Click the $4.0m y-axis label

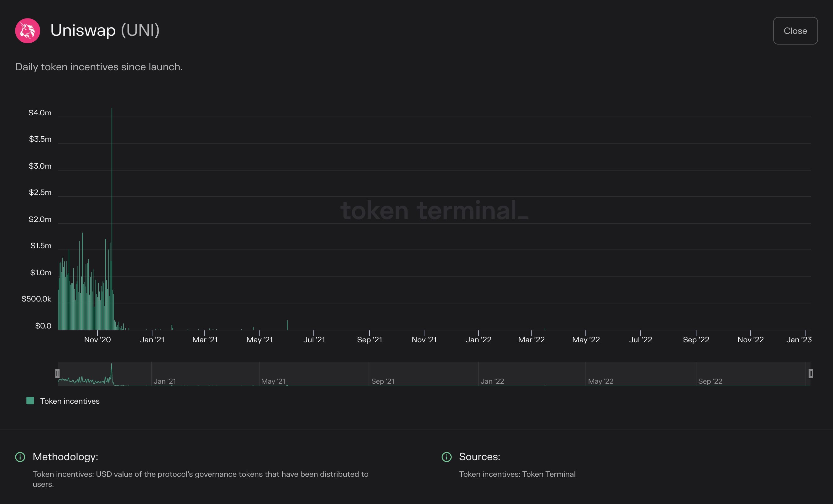pos(40,113)
